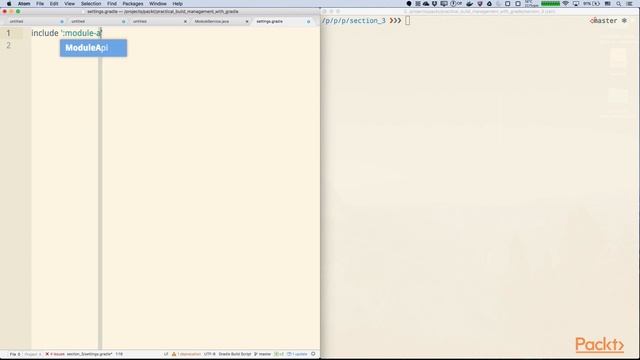Close the ModuleService.java tab
Screen dimensions: 640x360
click(x=247, y=21)
